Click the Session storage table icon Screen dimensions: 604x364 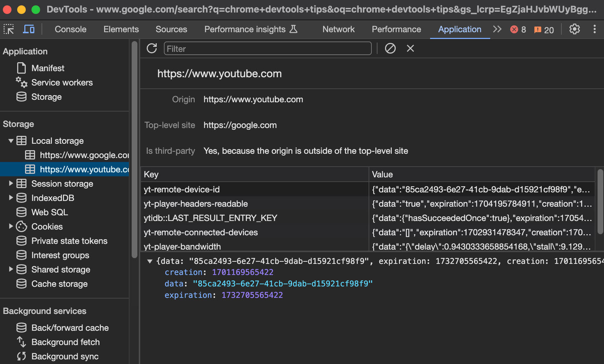click(21, 183)
